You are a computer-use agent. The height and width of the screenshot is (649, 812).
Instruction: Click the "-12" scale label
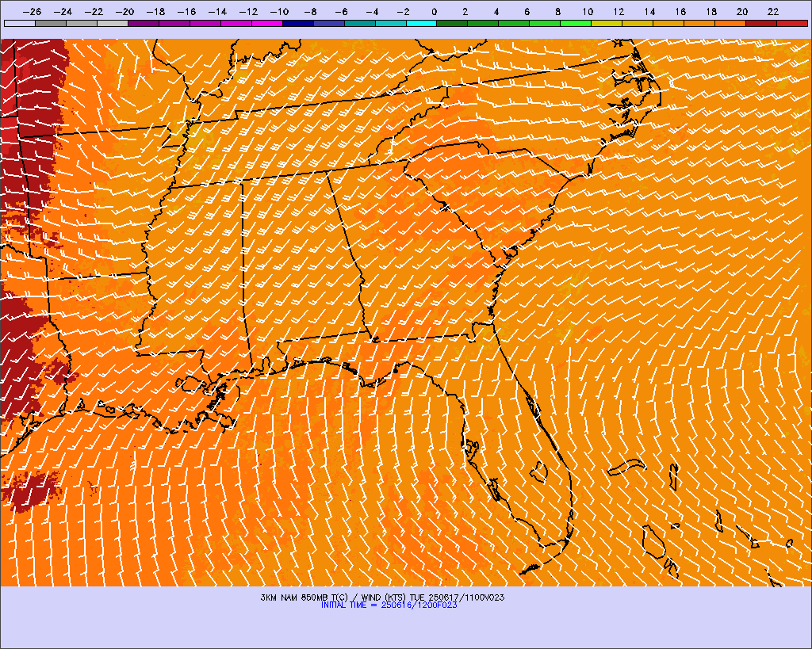coord(248,11)
